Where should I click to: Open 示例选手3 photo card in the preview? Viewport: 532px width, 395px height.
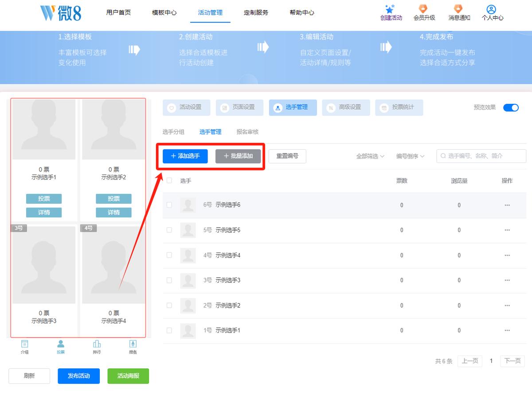[44, 265]
